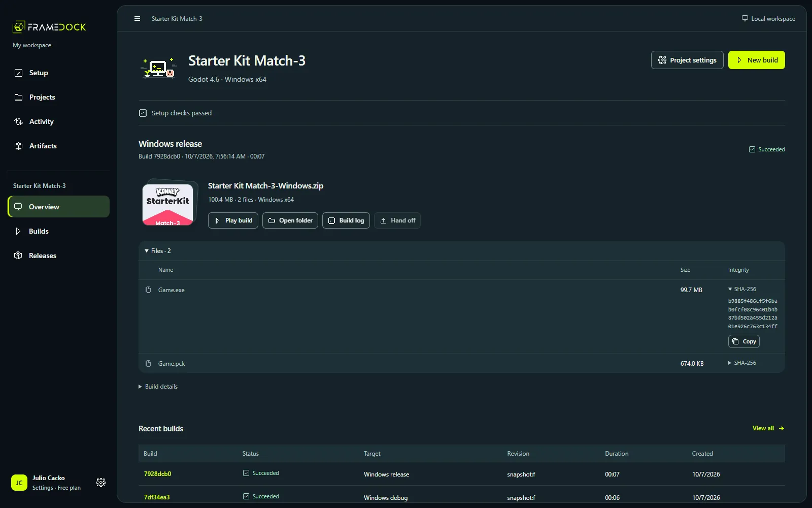Image resolution: width=812 pixels, height=508 pixels.
Task: Click Project settings button
Action: 687,60
